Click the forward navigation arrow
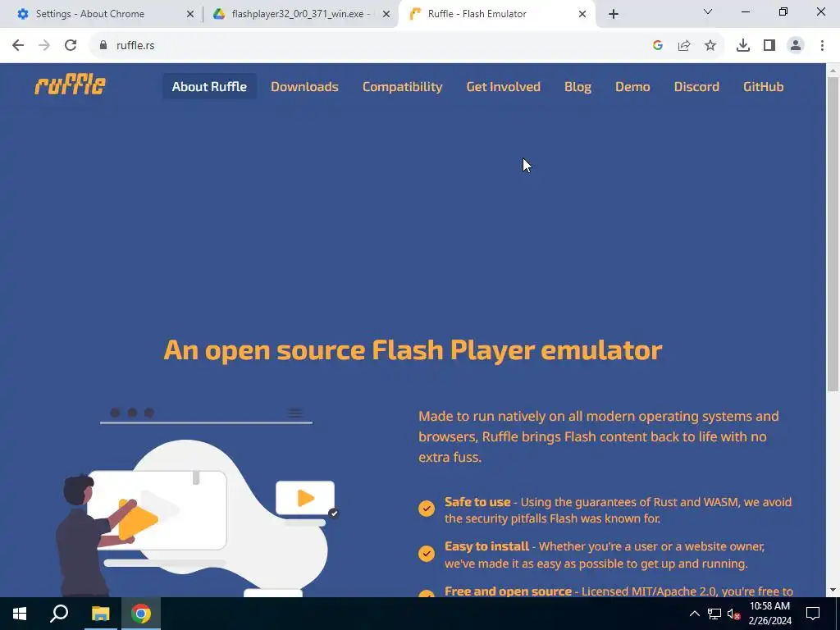Image resolution: width=840 pixels, height=630 pixels. coord(44,46)
